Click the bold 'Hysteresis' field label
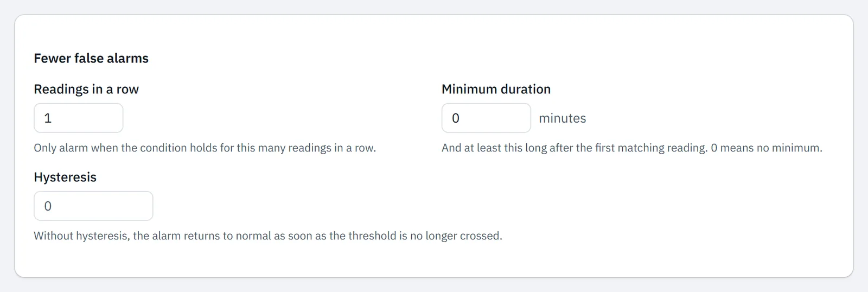 tap(65, 177)
